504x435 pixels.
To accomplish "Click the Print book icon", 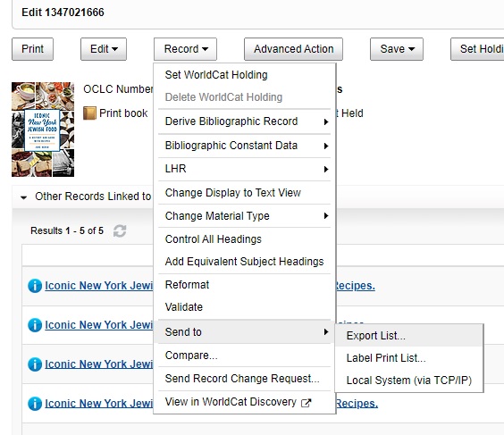I will point(89,113).
